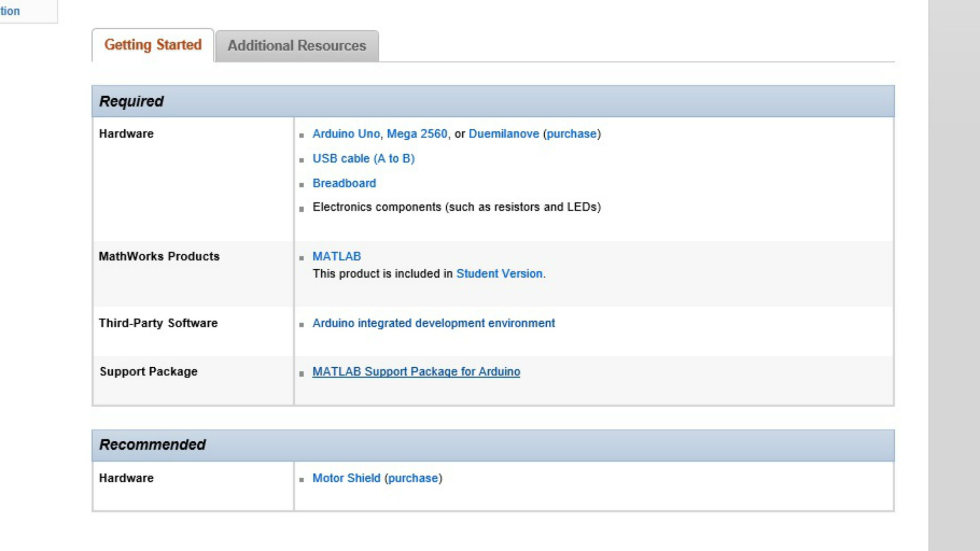The width and height of the screenshot is (980, 551).
Task: Click the Duemilanove link
Action: 503,134
